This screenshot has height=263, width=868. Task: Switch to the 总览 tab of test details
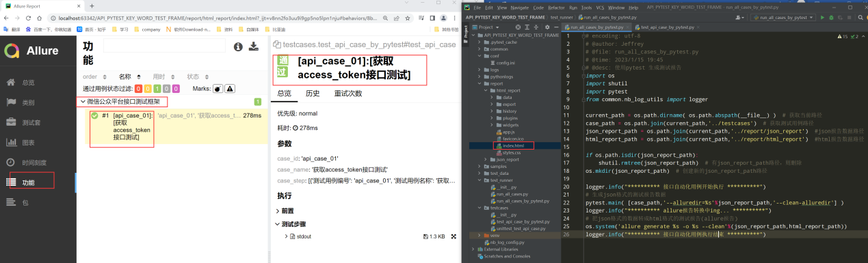[x=284, y=94]
